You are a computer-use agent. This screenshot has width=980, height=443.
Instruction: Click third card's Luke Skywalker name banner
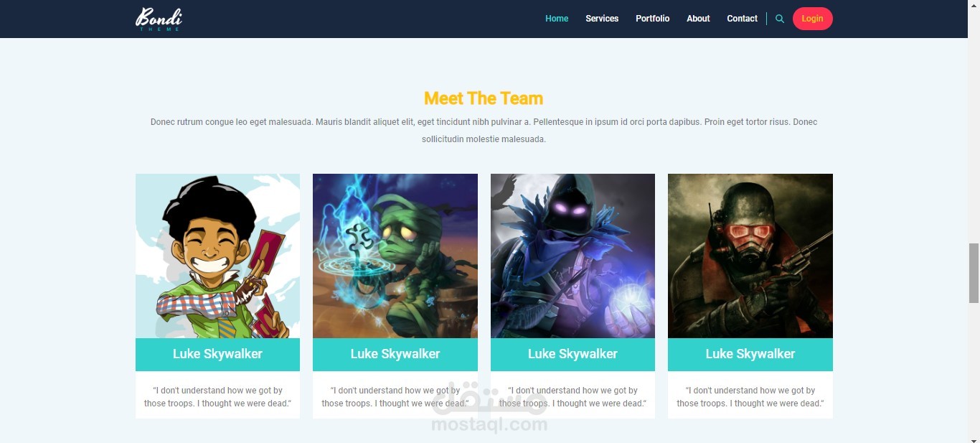point(573,354)
